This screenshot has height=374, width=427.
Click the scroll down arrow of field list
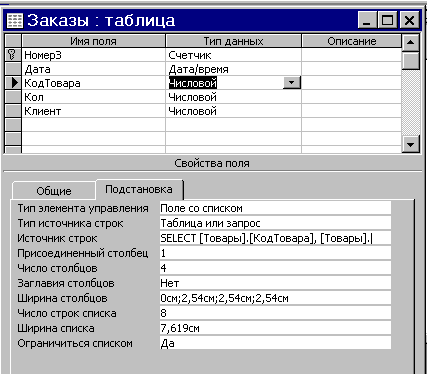410,145
